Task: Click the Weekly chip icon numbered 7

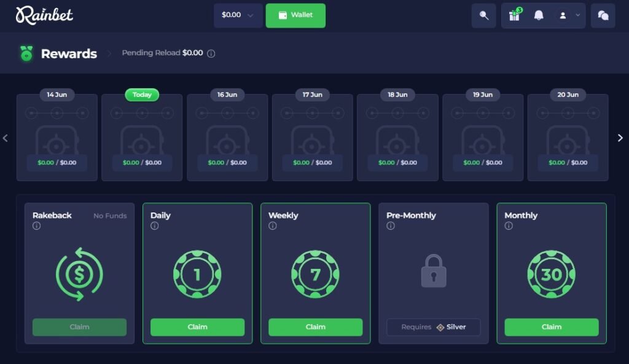Action: 315,274
